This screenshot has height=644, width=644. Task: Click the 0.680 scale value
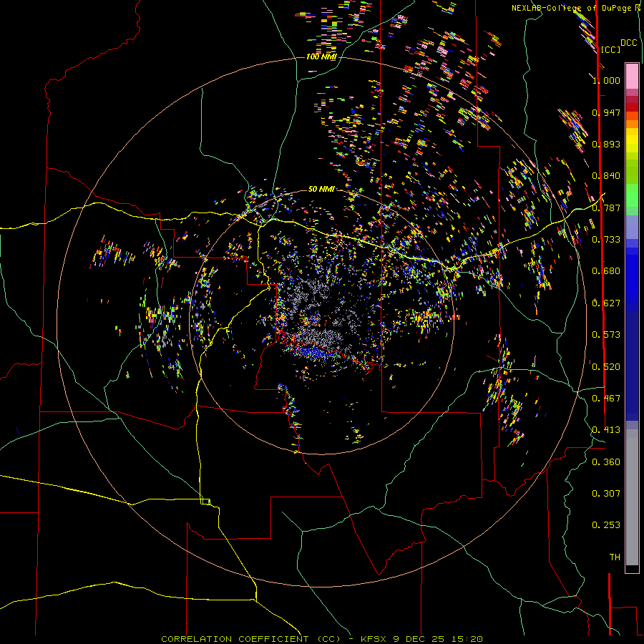[606, 270]
